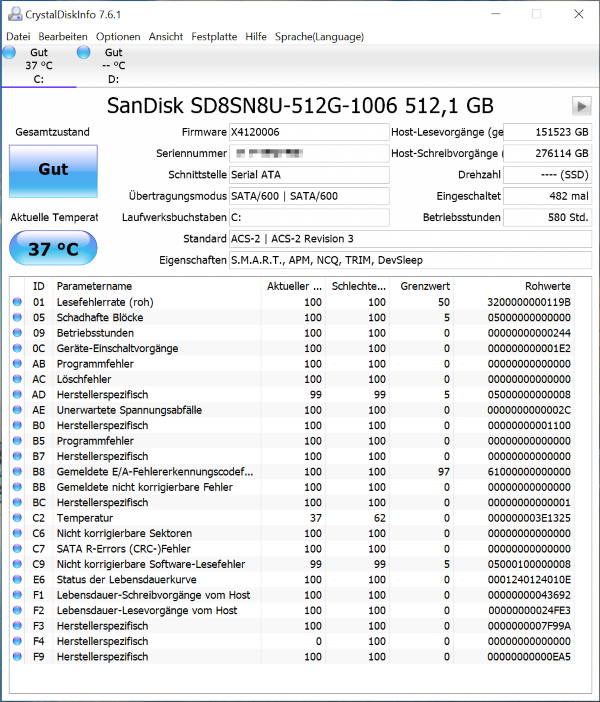This screenshot has width=600, height=702.
Task: Select raw value 000000003E1325
Action: point(529,518)
